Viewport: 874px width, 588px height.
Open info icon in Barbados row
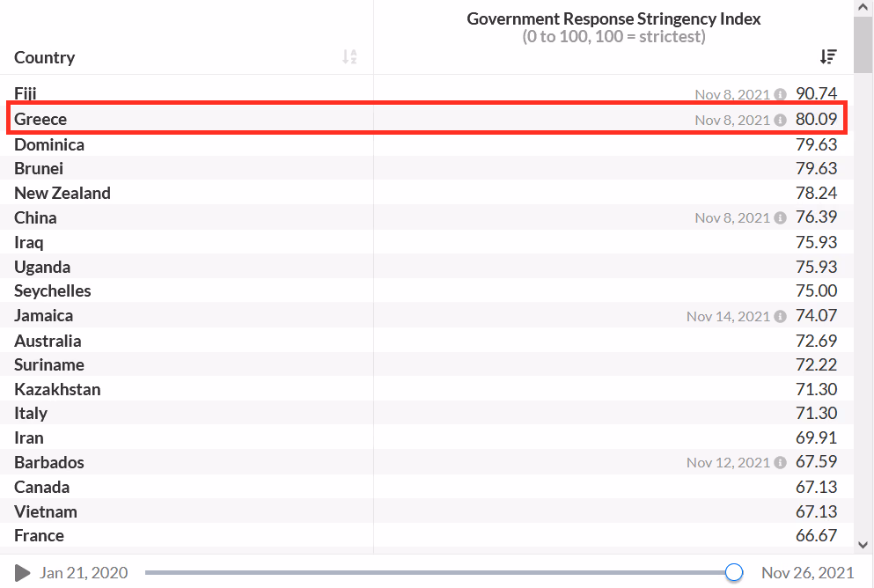coord(781,463)
